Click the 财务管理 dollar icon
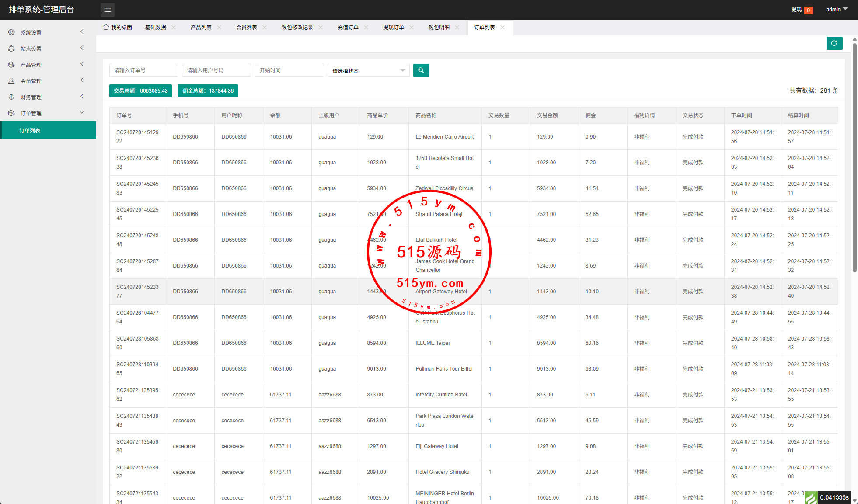858x504 pixels. coord(11,97)
